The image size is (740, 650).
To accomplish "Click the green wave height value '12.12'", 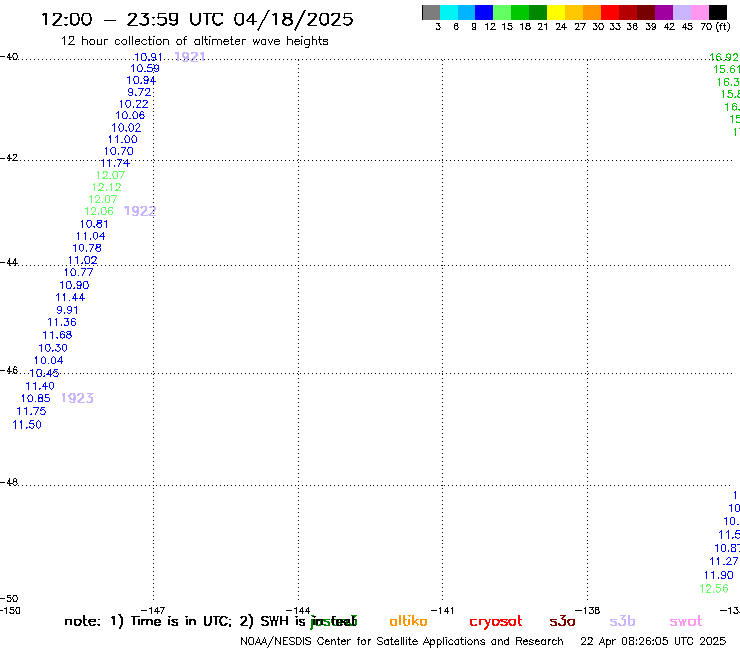I will tap(107, 187).
